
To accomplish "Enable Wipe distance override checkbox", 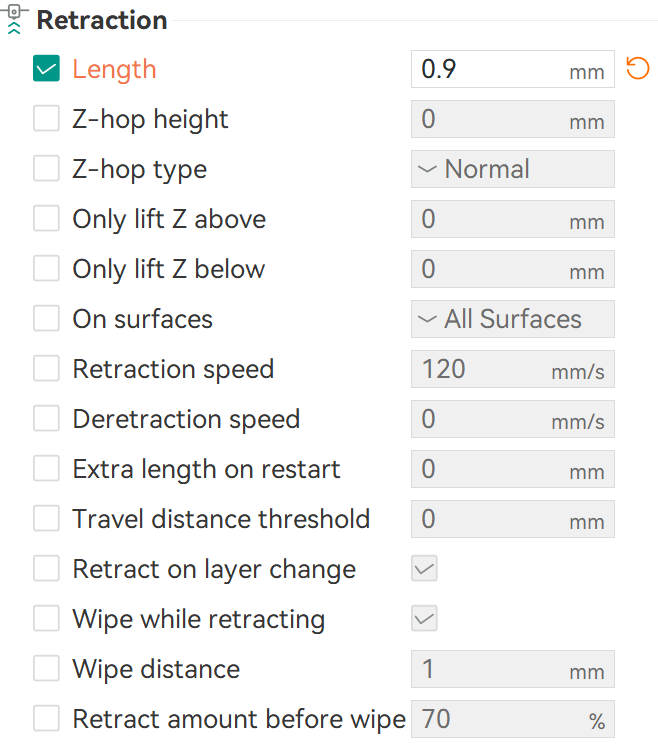I will click(x=46, y=669).
